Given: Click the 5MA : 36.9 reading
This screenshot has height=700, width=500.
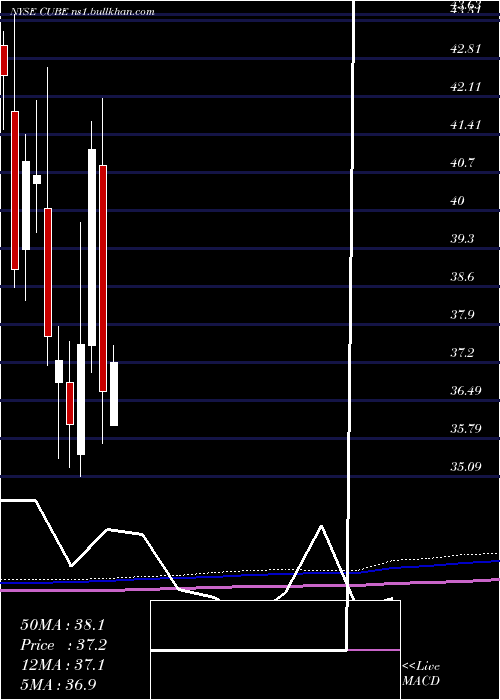Looking at the screenshot, I should [58, 684].
